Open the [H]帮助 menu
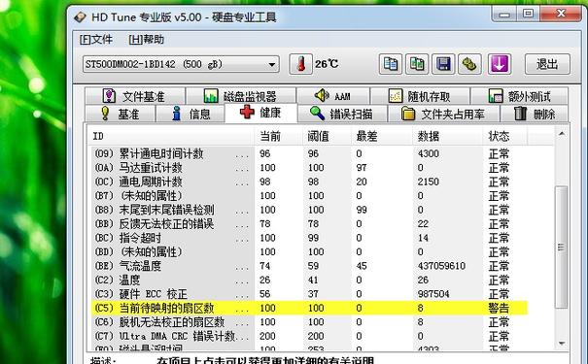 pyautogui.click(x=146, y=40)
